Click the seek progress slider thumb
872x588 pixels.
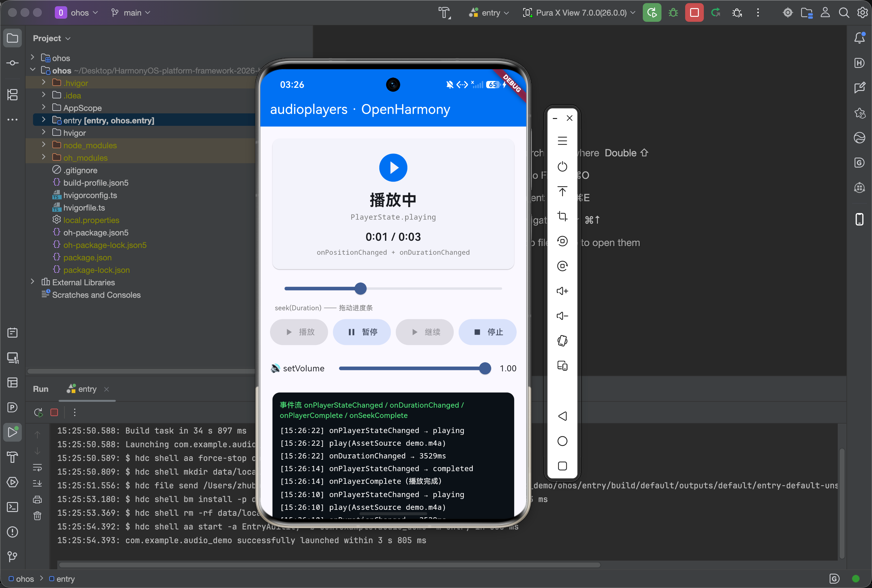point(360,288)
